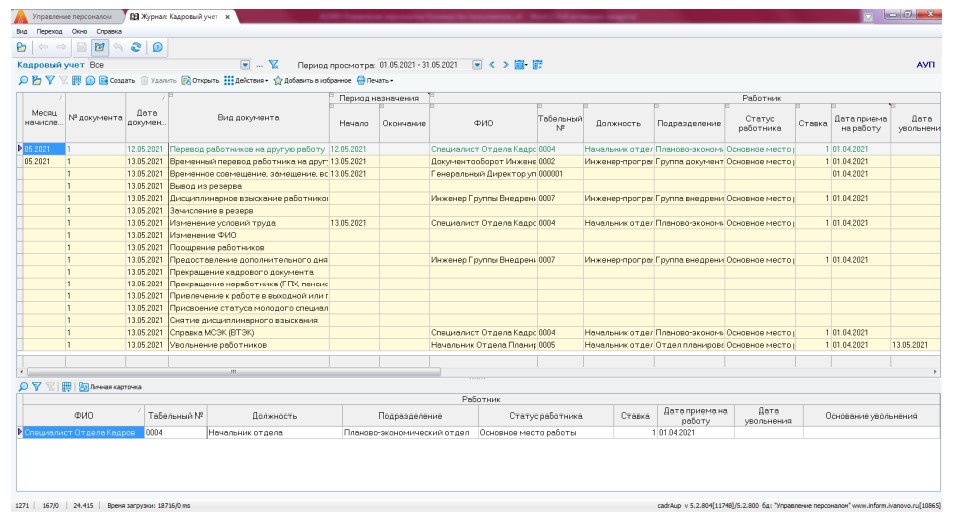Click the search icon in the lower Работник panel

coord(24,385)
